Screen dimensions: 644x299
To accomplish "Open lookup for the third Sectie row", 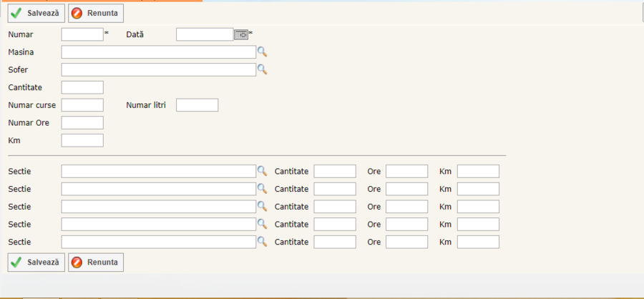I will 262,207.
